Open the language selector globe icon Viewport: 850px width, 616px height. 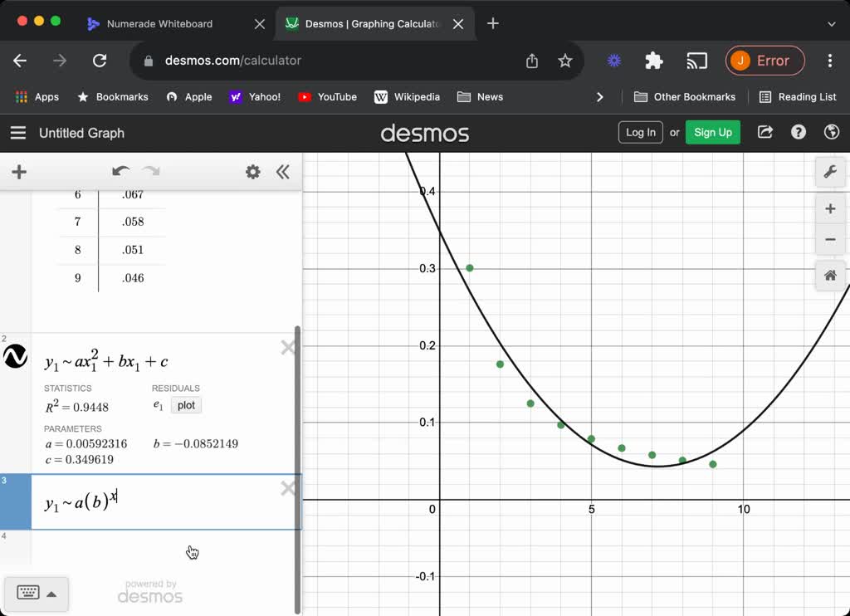832,132
